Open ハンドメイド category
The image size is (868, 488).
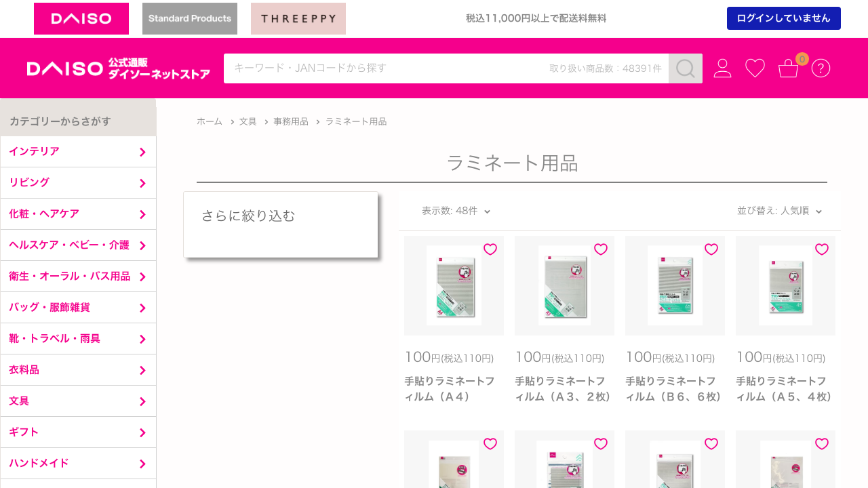[78, 464]
